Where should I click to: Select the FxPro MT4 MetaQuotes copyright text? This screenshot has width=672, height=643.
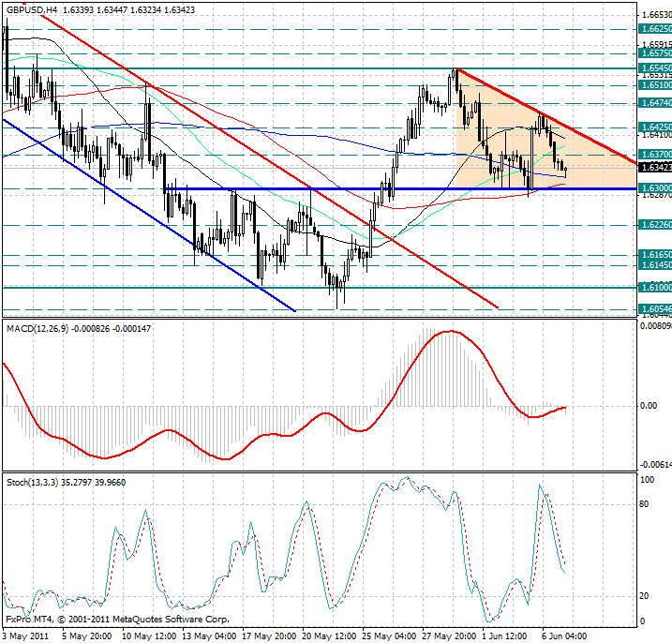118,620
